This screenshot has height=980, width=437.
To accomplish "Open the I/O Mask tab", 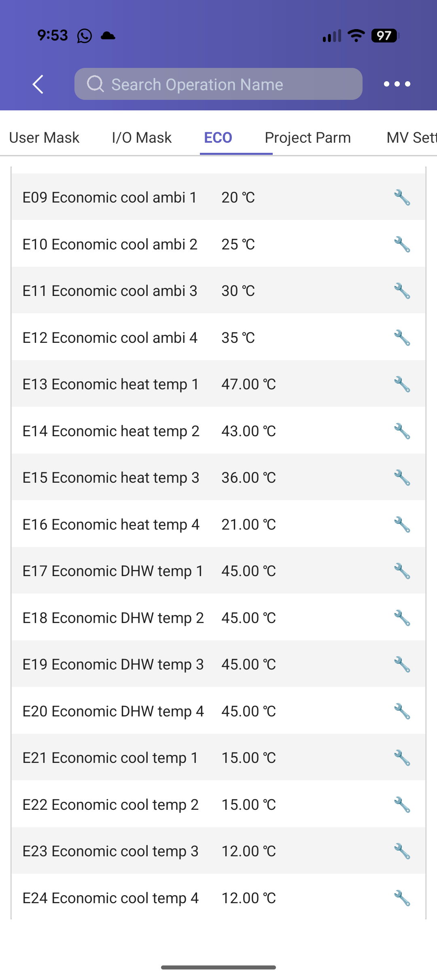I will point(142,138).
